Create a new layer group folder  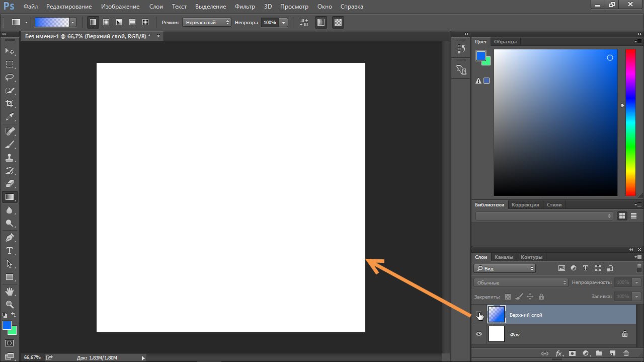point(599,354)
